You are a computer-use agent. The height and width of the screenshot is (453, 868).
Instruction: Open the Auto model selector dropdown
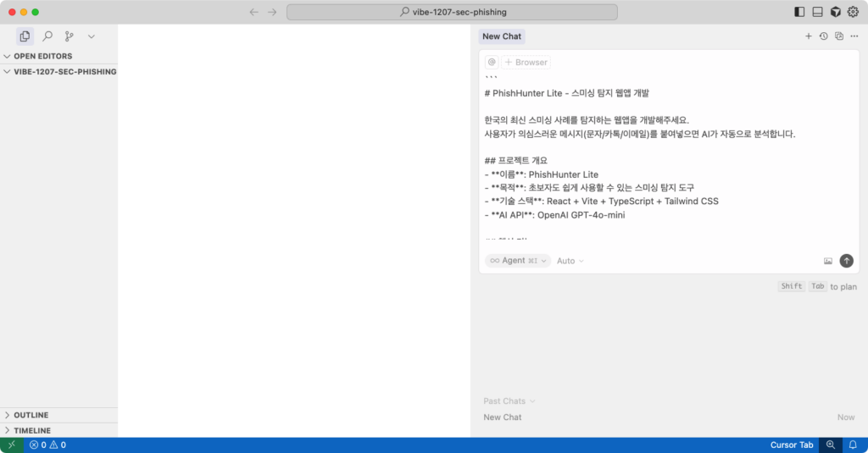tap(570, 261)
